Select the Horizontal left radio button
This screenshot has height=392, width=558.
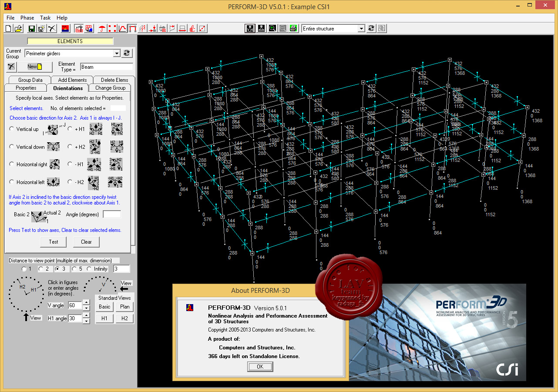point(12,182)
